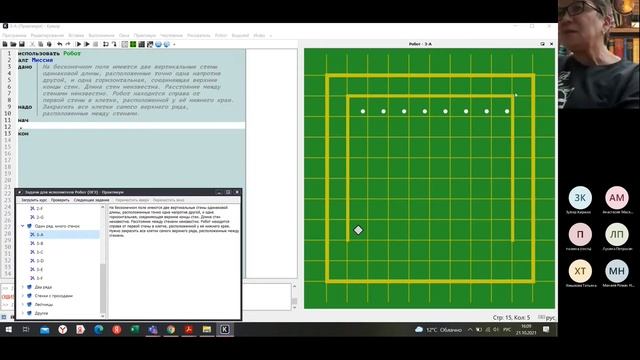Image resolution: width=640 pixels, height=360 pixels.
Task: Create a new program with toolbar icon
Action: tap(5, 44)
